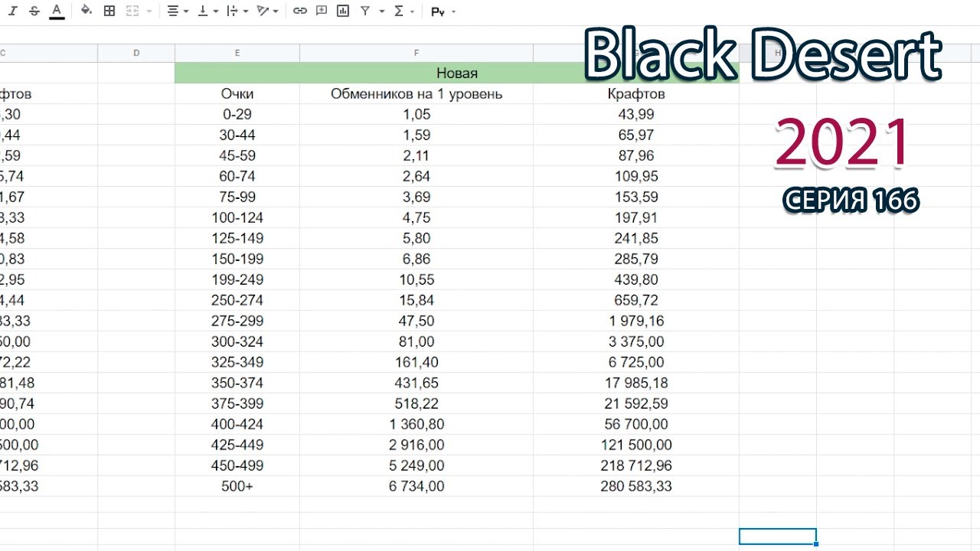Click the value '518,22'
The image size is (980, 551).
(x=416, y=403)
